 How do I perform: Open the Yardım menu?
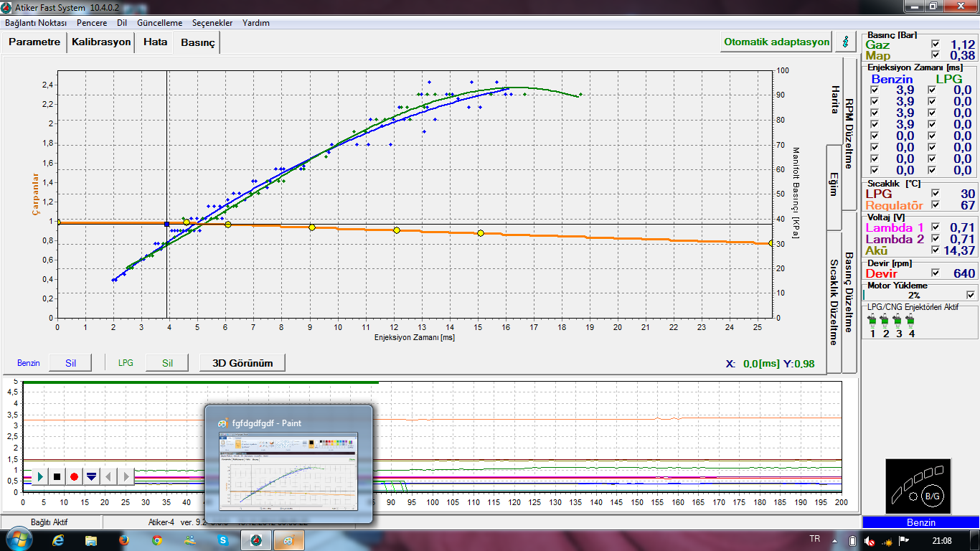pyautogui.click(x=256, y=22)
